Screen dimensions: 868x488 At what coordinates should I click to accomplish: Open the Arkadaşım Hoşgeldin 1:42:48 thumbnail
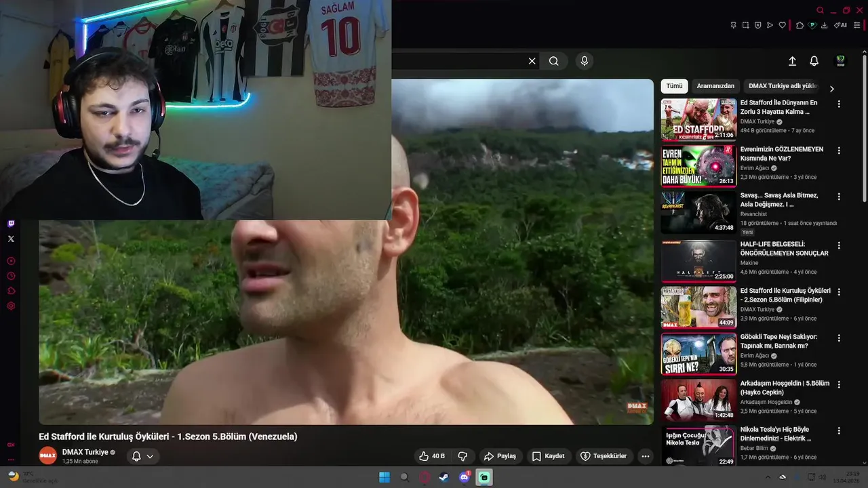tap(698, 399)
